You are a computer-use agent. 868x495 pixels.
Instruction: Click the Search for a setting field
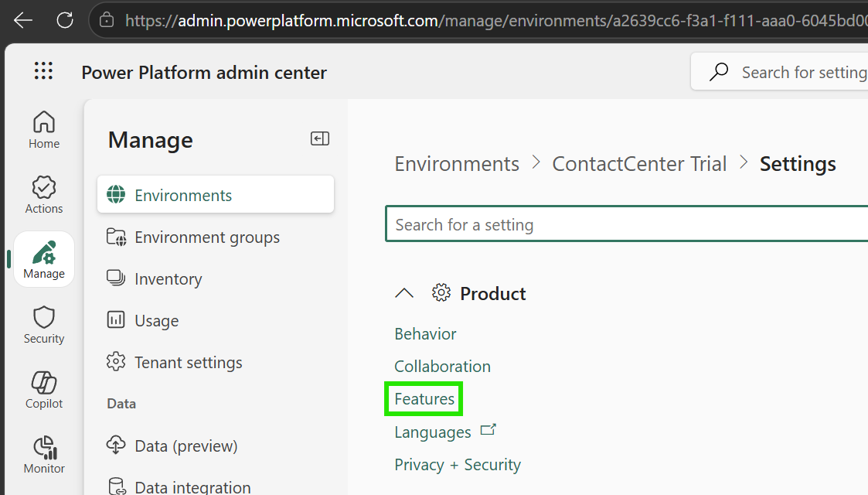click(627, 224)
